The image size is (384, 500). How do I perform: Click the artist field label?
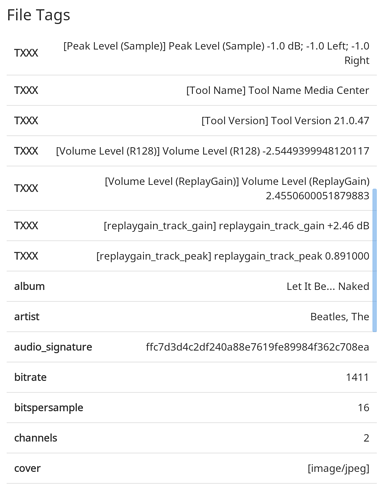pos(27,317)
